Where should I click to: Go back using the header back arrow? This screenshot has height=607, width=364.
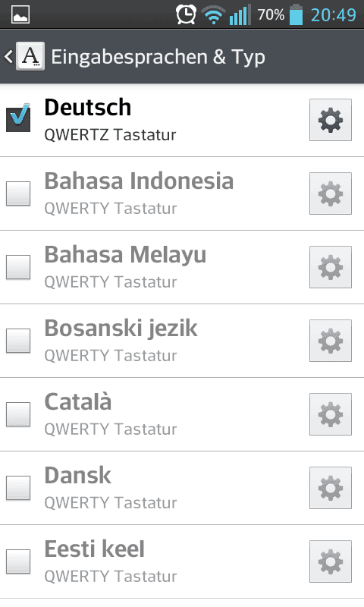(8, 56)
